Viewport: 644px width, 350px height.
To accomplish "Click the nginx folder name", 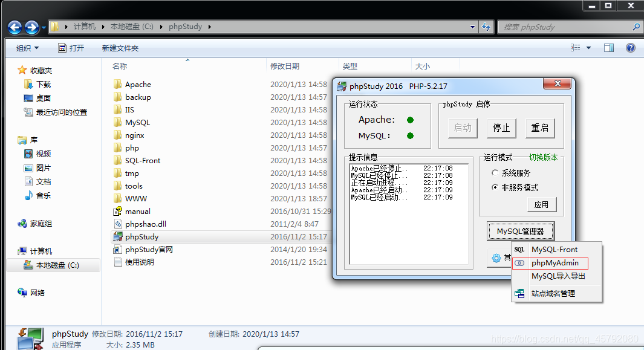I will point(135,135).
